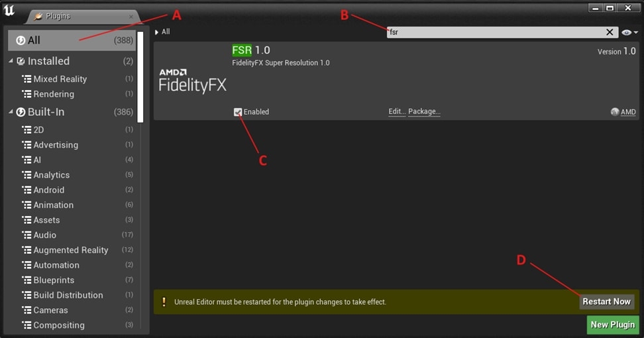Collapse the Built-In category
Image resolution: width=644 pixels, height=338 pixels.
(x=11, y=112)
